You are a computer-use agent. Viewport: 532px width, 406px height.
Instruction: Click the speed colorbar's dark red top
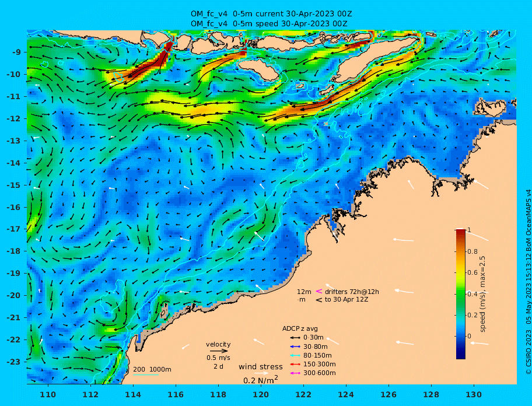coord(461,232)
